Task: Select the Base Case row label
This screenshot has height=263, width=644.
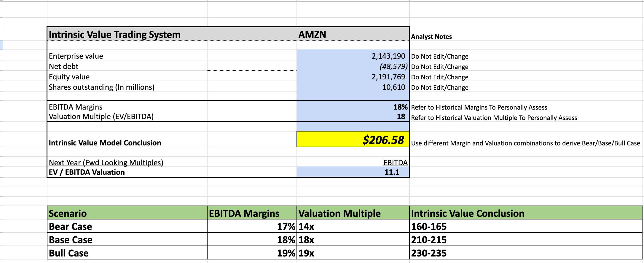Action: [127, 240]
